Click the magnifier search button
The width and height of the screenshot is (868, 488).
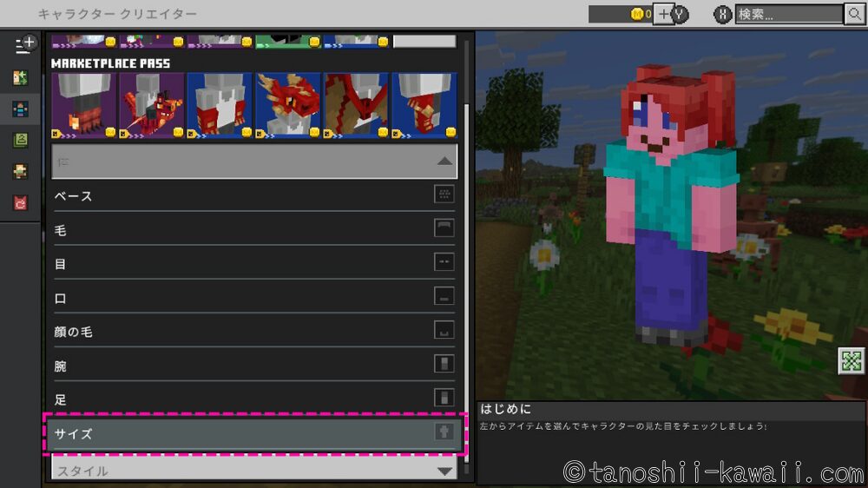(854, 14)
